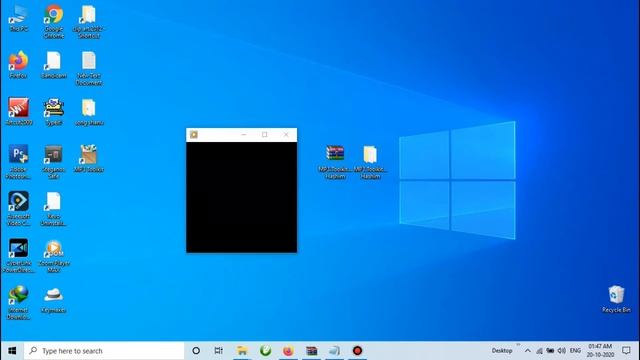Click the Desktop toolbar label on taskbar
The image size is (640, 360).
[x=502, y=351]
